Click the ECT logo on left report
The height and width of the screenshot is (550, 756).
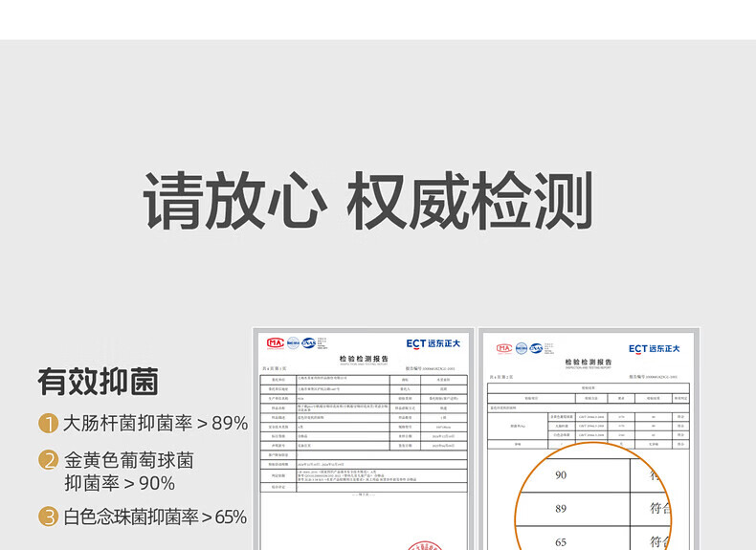coord(433,344)
